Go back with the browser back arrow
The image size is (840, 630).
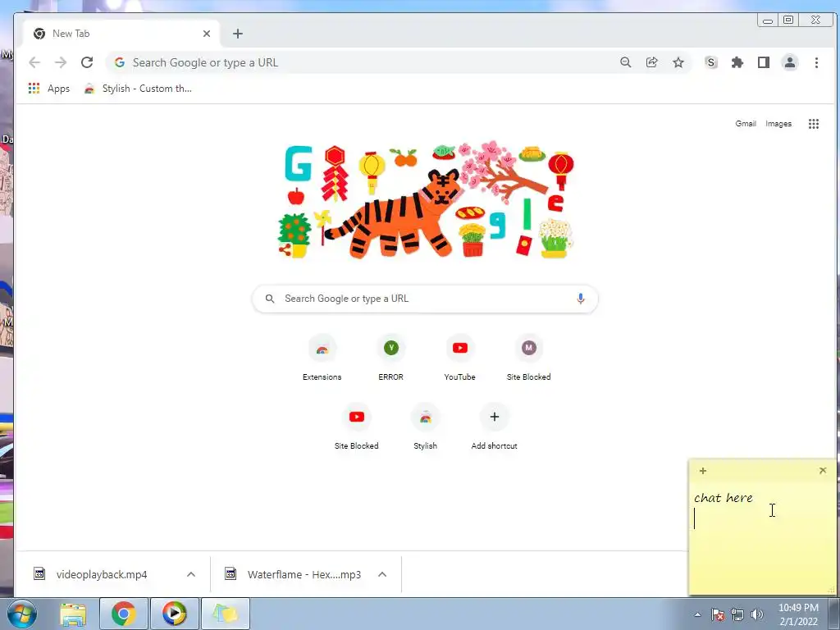[34, 62]
